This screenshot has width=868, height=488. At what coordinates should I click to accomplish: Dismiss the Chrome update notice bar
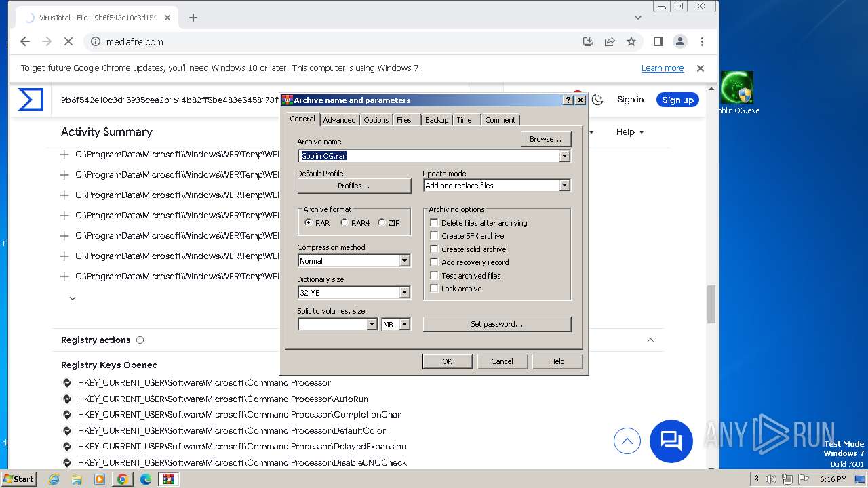pyautogui.click(x=701, y=68)
